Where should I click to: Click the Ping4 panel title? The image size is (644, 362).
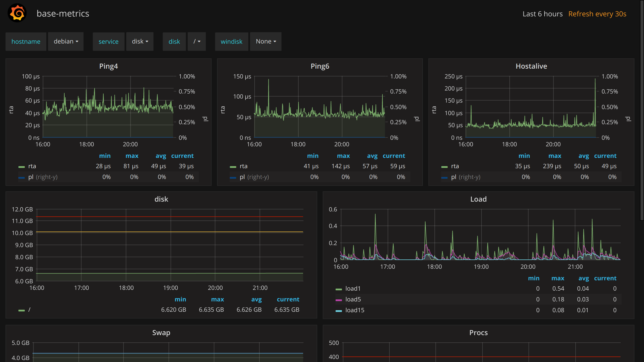(x=108, y=66)
